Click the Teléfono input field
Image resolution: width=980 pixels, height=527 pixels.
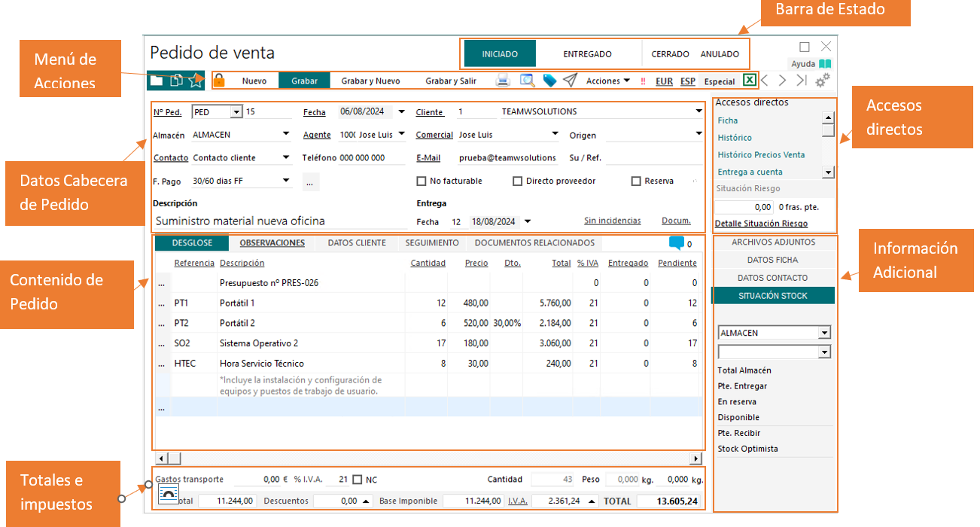click(371, 158)
